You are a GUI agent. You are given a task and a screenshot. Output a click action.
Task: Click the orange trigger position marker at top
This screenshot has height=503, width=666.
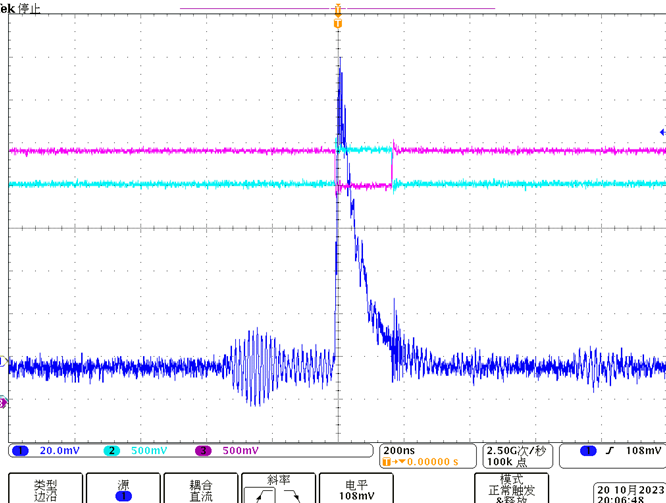click(338, 24)
